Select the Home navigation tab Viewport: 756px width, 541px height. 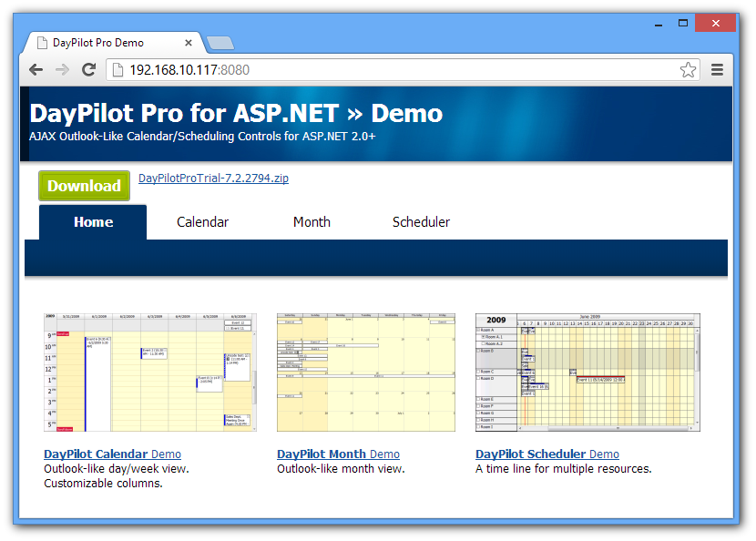93,222
